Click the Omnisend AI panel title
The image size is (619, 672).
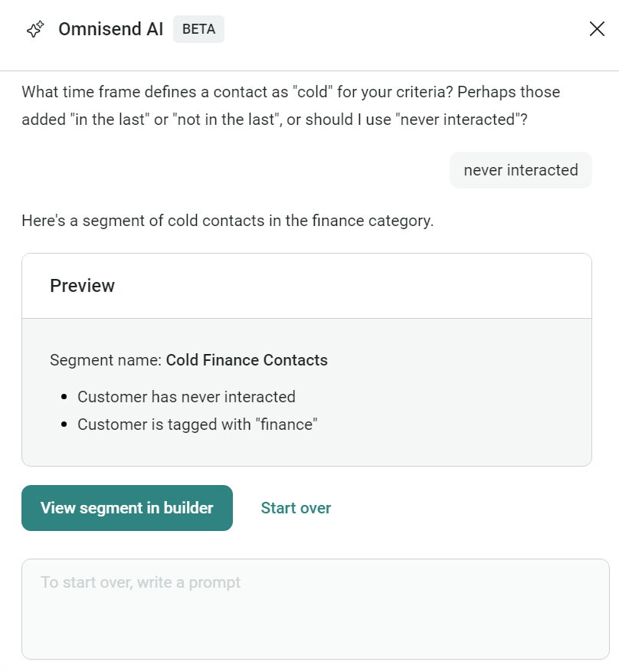pyautogui.click(x=111, y=30)
